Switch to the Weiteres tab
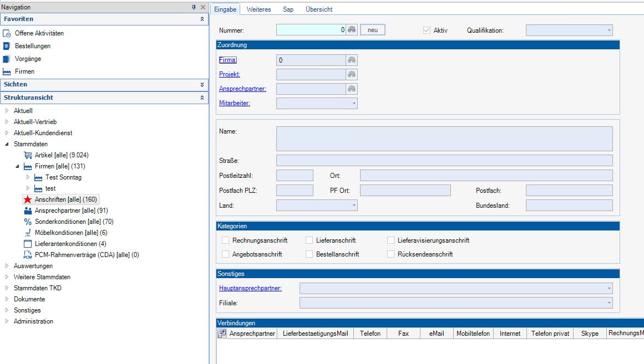The width and height of the screenshot is (644, 364). [258, 9]
